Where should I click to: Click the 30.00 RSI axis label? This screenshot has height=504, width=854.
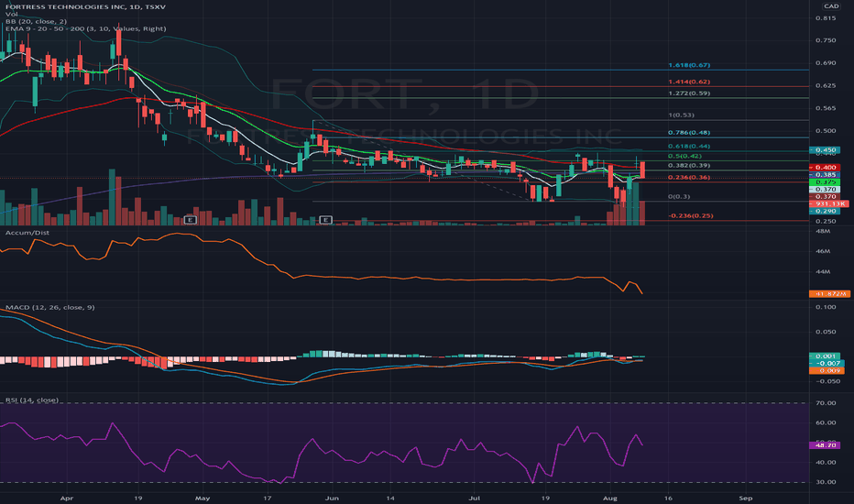click(x=826, y=482)
